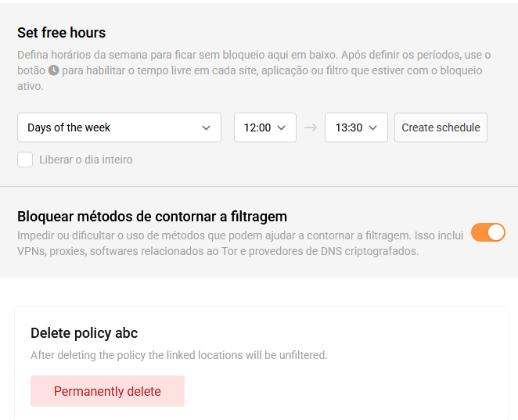Click the chevron beside the 12:00 time
This screenshot has height=420, width=518.
click(x=282, y=127)
